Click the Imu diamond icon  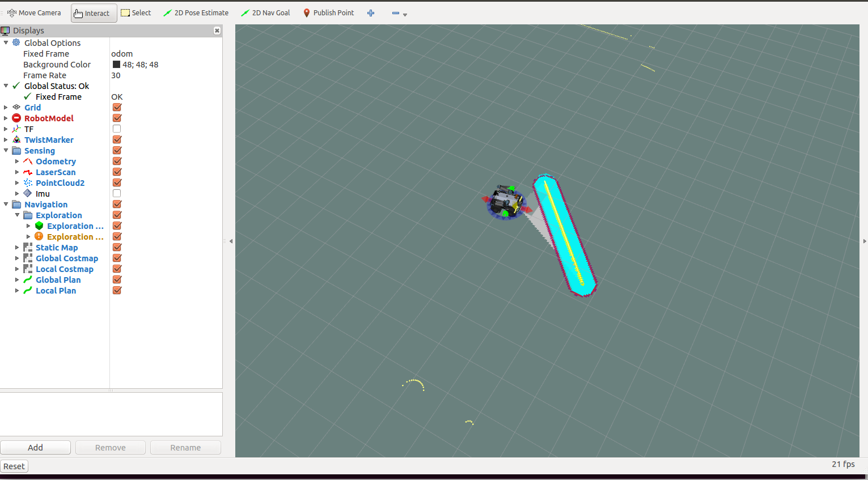[x=28, y=193]
